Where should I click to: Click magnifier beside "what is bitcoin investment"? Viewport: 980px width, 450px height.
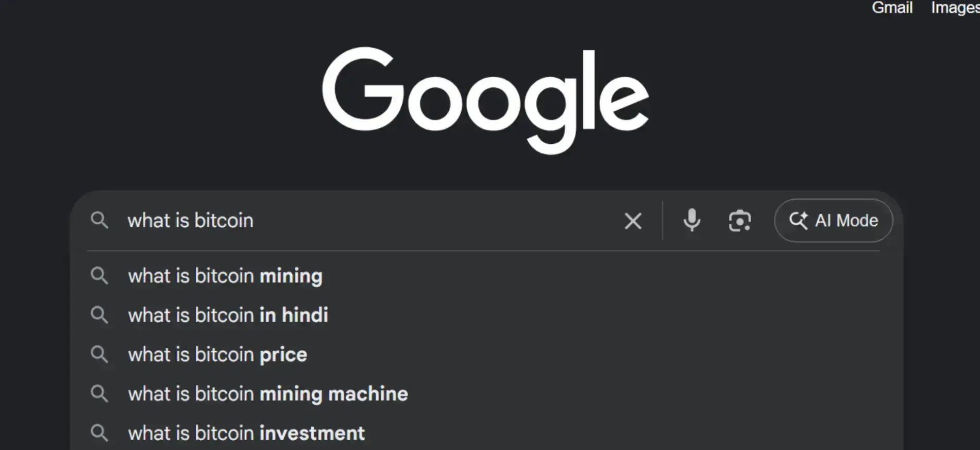pyautogui.click(x=100, y=433)
